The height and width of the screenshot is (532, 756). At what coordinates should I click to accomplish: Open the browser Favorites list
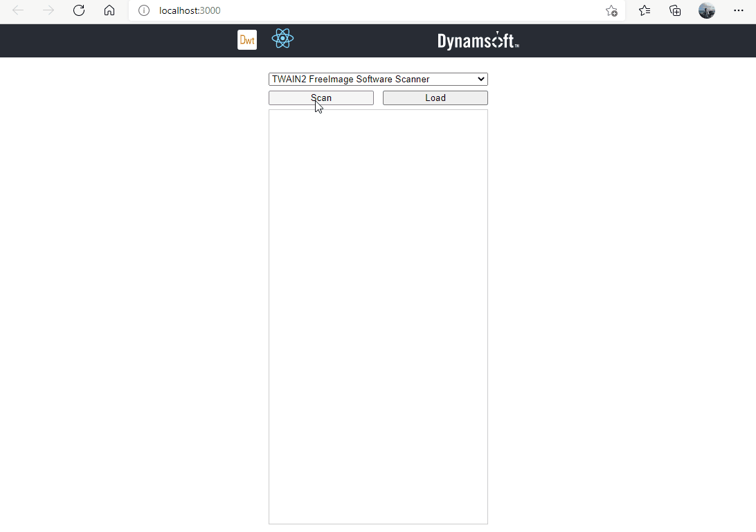645,10
